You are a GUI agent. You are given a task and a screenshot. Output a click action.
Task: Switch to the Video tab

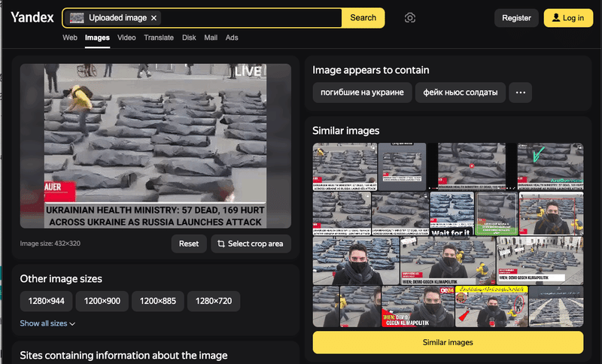126,38
